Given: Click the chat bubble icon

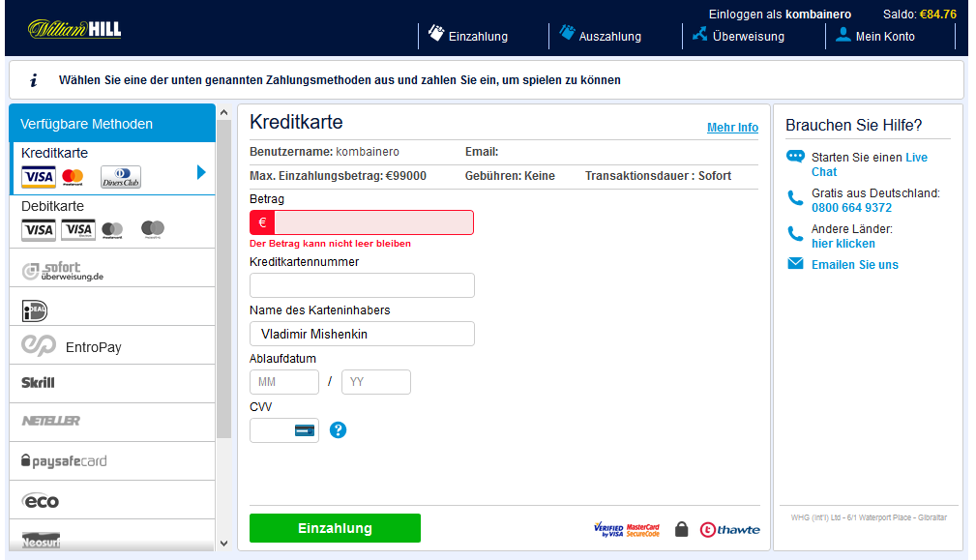Looking at the screenshot, I should coord(795,156).
